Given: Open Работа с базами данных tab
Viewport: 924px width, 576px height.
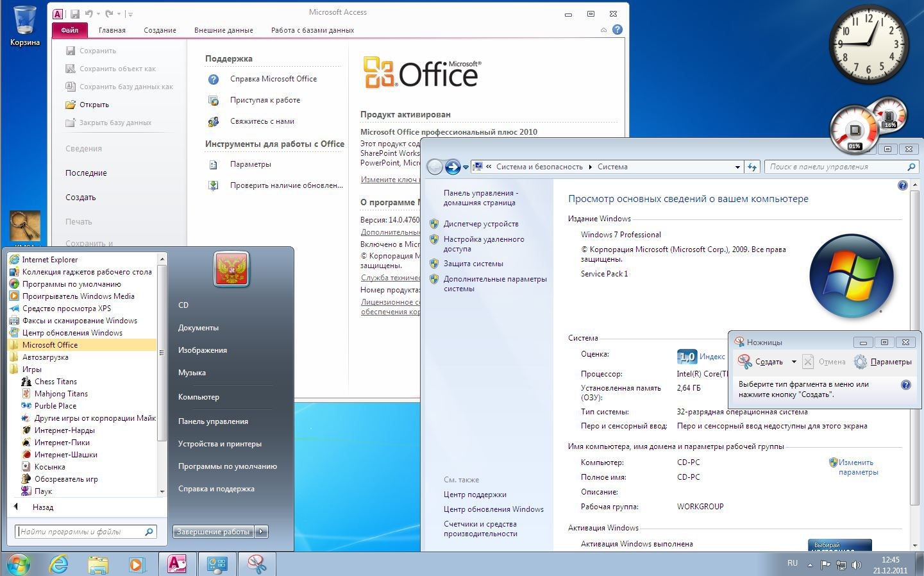Looking at the screenshot, I should click(x=312, y=30).
